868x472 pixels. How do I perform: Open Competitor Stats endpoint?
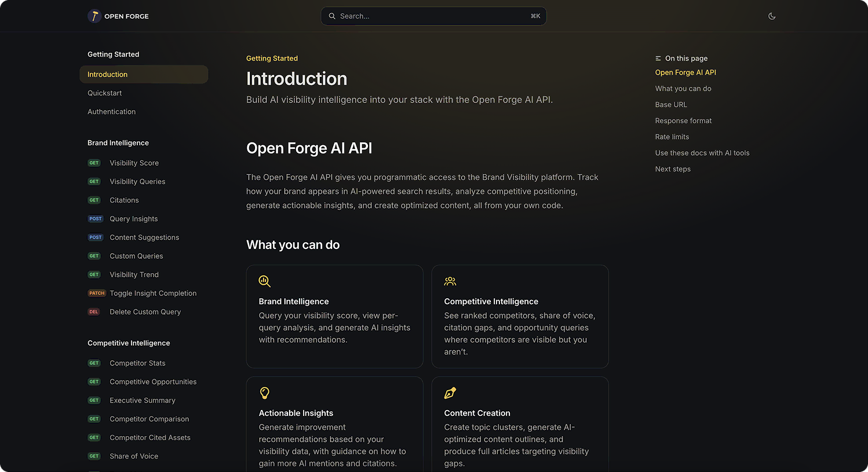(x=137, y=364)
